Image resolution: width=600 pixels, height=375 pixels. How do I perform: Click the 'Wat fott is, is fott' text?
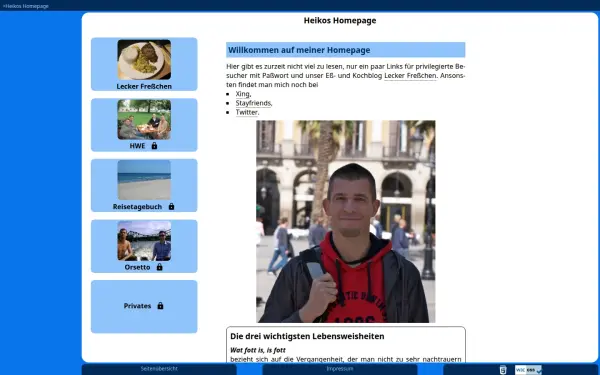click(258, 350)
